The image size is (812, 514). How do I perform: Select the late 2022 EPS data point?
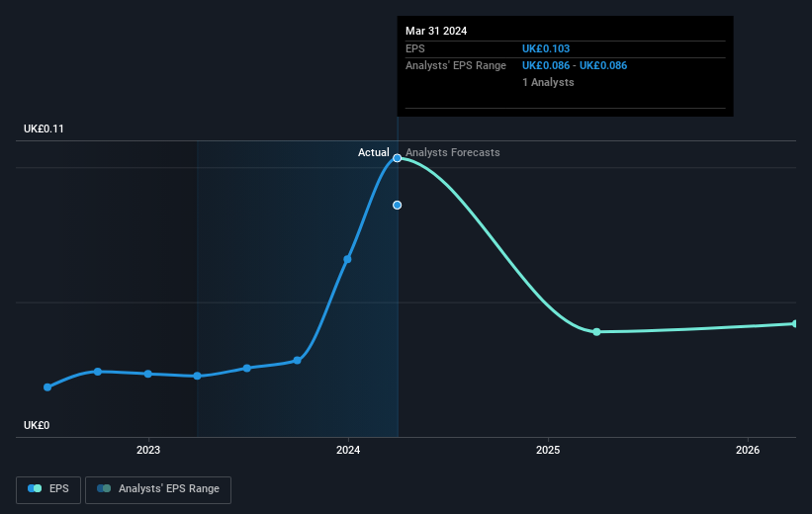tap(98, 372)
